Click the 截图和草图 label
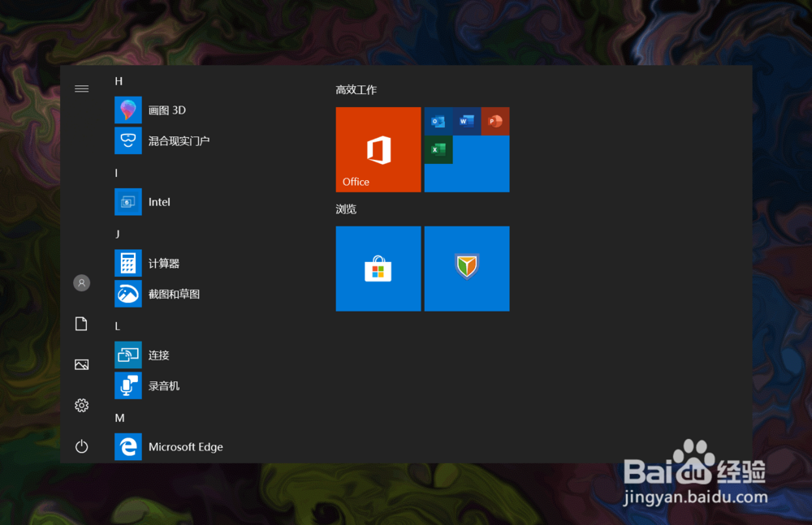The image size is (812, 525). point(174,294)
